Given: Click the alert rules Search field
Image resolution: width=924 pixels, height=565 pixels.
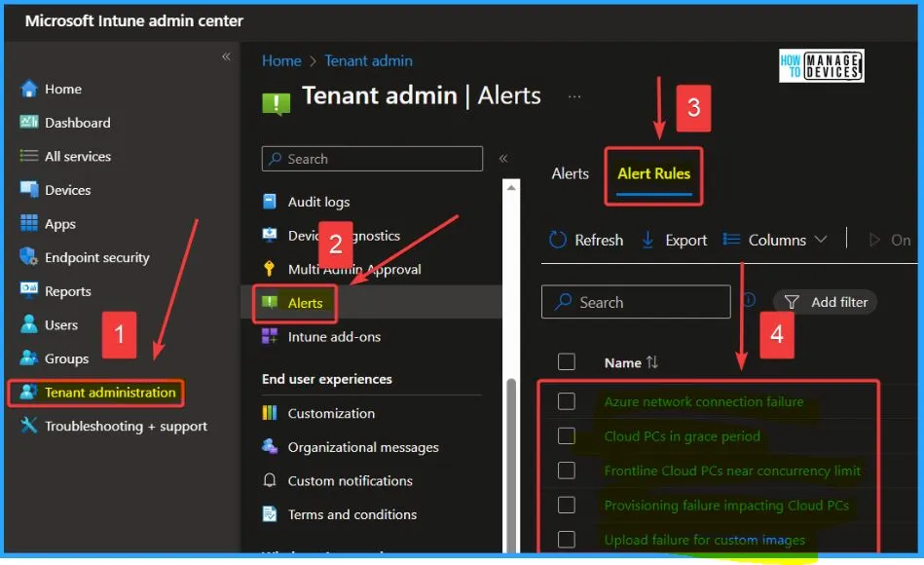Looking at the screenshot, I should tap(636, 302).
